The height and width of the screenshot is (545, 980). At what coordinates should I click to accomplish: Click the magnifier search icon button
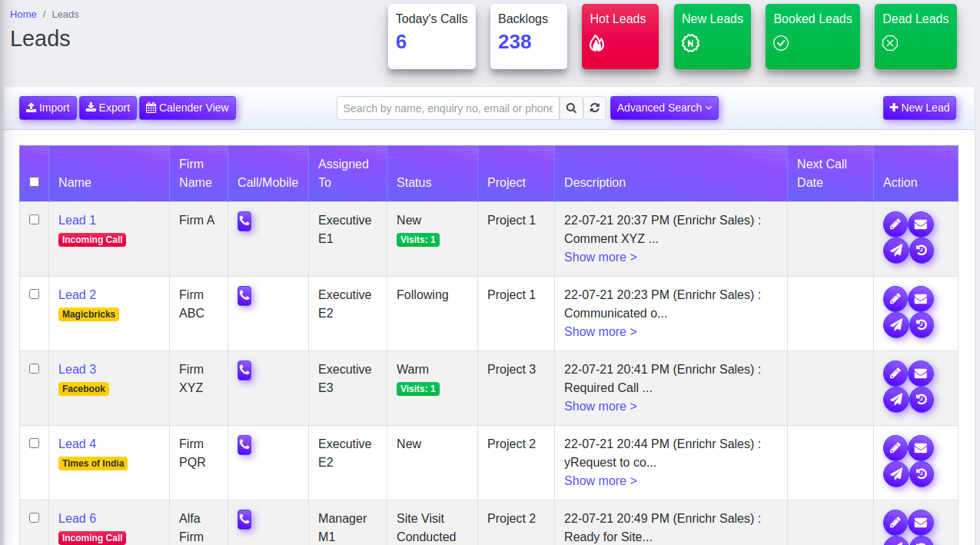tap(571, 108)
